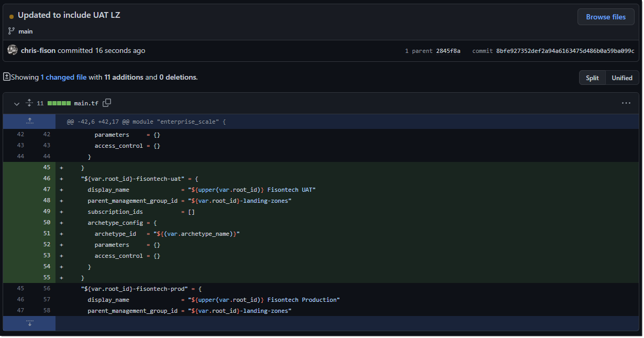Click the archetype_id var.archetype_name line
The width and height of the screenshot is (644, 338).
(167, 234)
